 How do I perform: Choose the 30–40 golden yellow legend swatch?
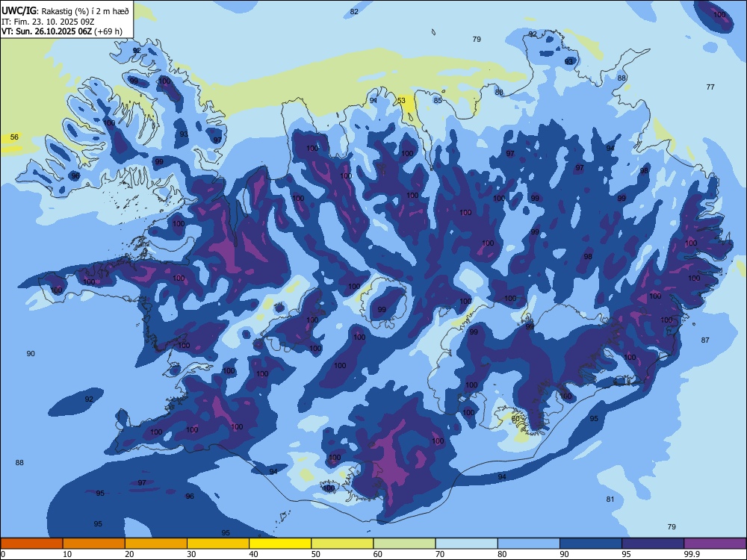click(218, 544)
